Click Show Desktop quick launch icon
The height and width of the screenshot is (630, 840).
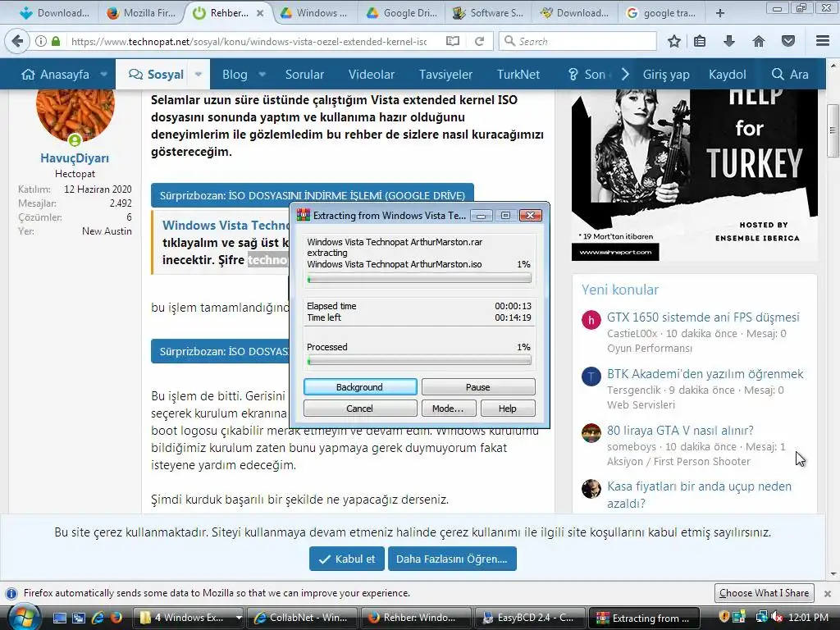point(59,618)
